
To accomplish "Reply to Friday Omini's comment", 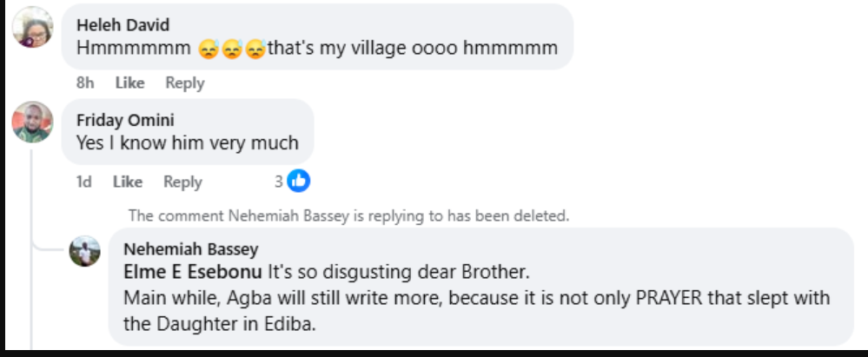I will pos(182,182).
